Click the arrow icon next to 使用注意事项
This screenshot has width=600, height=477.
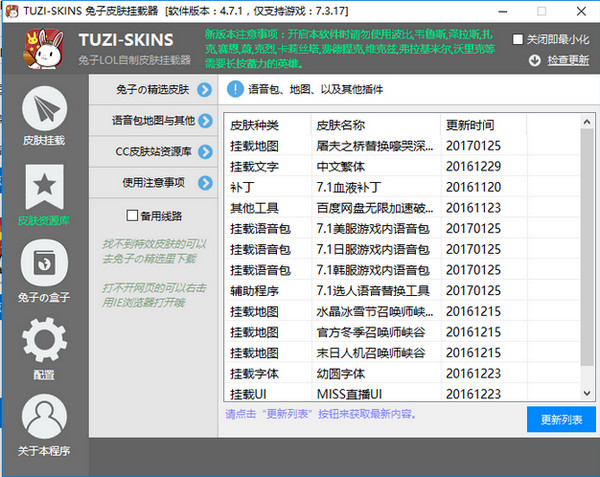[205, 183]
